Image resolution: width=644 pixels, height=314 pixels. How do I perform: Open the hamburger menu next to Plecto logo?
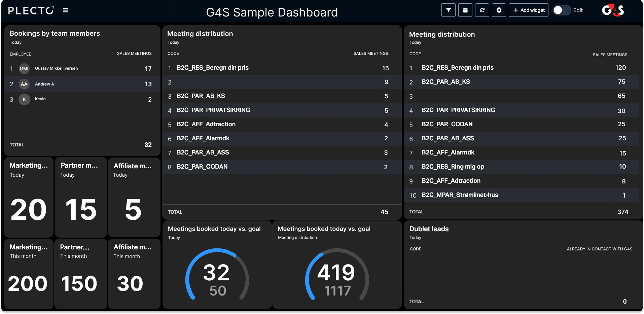[x=66, y=10]
